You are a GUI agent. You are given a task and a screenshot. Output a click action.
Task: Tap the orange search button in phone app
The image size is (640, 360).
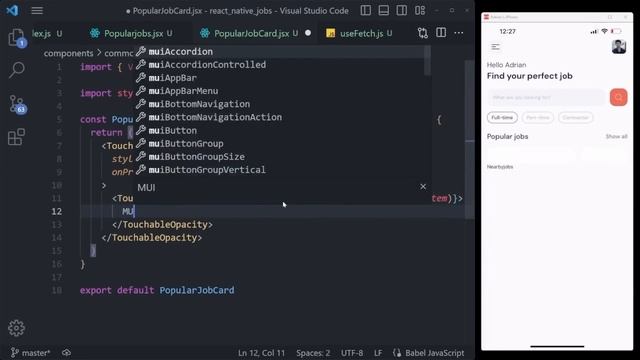click(x=618, y=98)
